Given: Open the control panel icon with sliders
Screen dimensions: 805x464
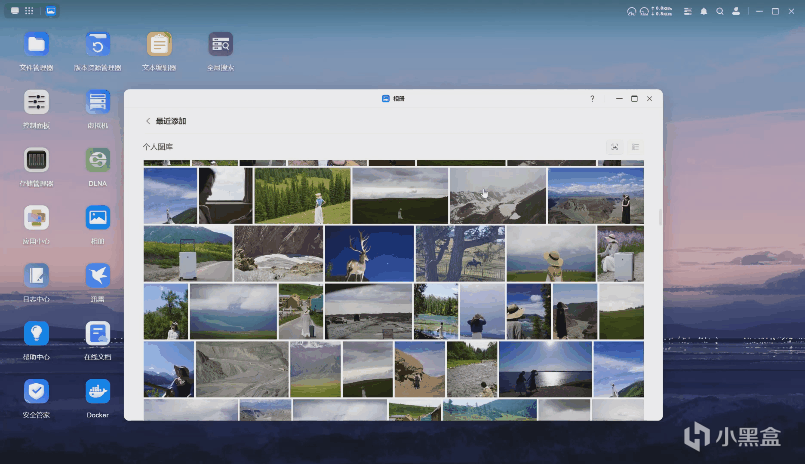Looking at the screenshot, I should (37, 102).
